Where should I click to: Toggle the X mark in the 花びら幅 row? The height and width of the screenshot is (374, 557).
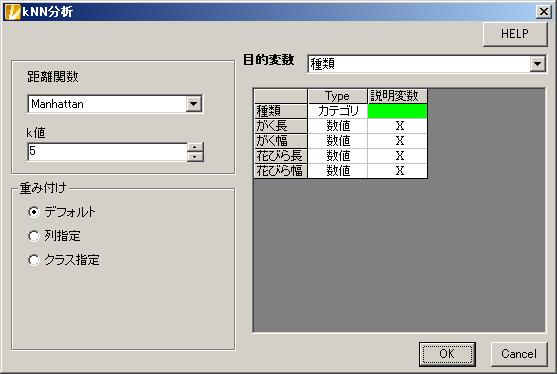pos(397,171)
